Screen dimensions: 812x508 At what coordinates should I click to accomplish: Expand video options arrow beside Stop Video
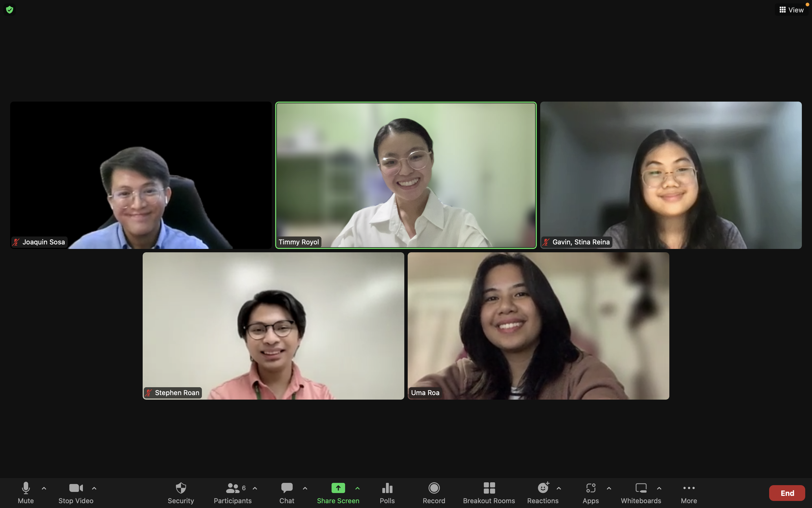pyautogui.click(x=94, y=489)
